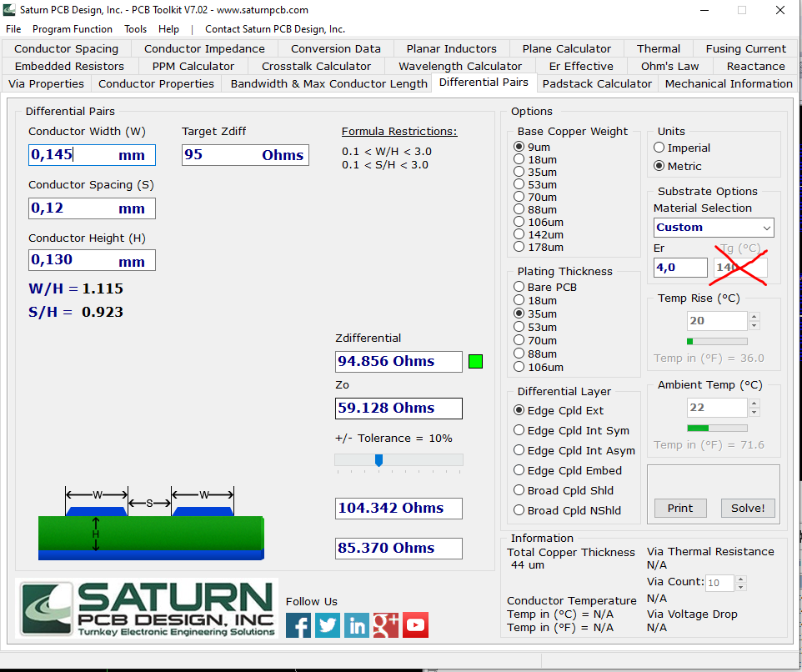This screenshot has width=802, height=672.
Task: Open Saturn's YouTube channel icon
Action: (x=415, y=625)
